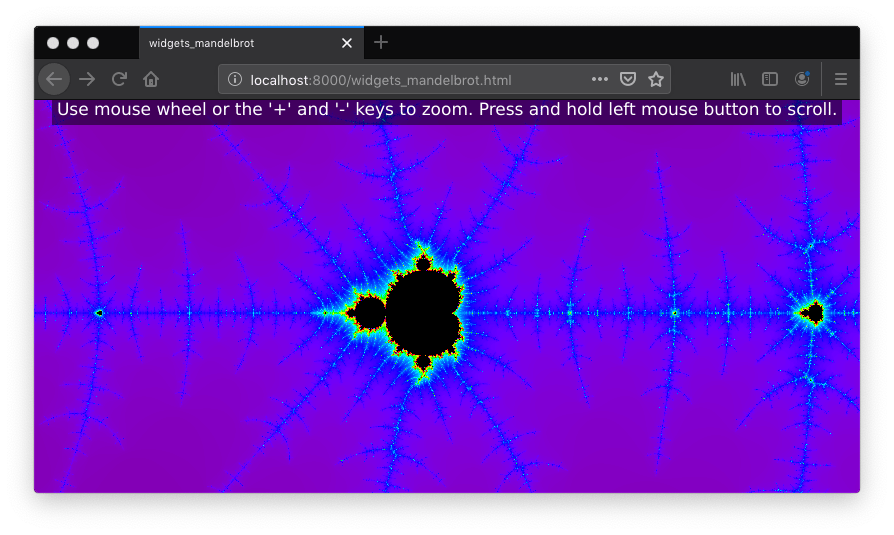
Task: Go to the Home page icon
Action: (x=151, y=79)
